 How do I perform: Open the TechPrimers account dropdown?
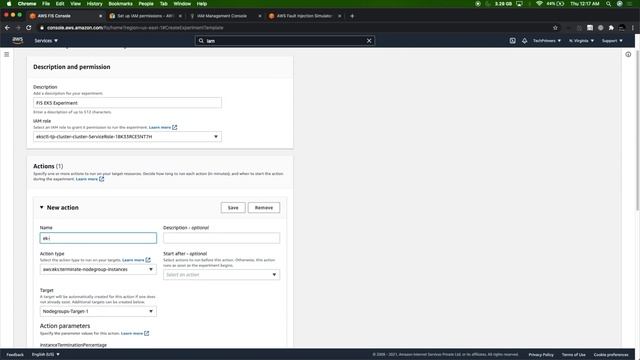click(x=547, y=41)
